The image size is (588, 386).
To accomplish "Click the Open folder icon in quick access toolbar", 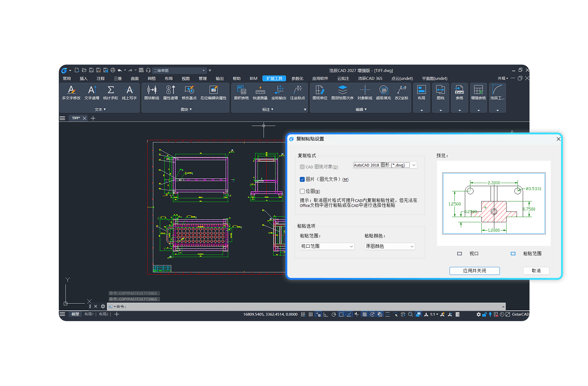I will pos(84,70).
